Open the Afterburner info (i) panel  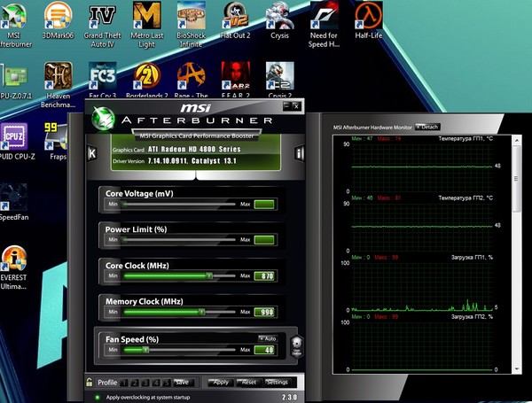tap(299, 153)
